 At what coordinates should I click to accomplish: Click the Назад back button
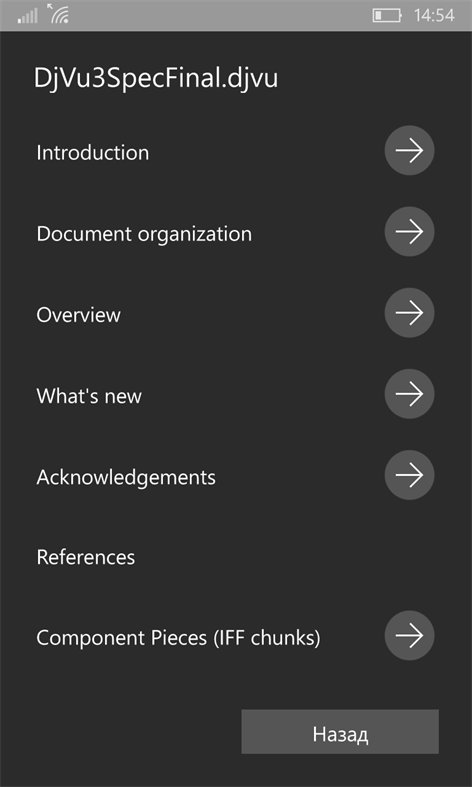coord(340,732)
